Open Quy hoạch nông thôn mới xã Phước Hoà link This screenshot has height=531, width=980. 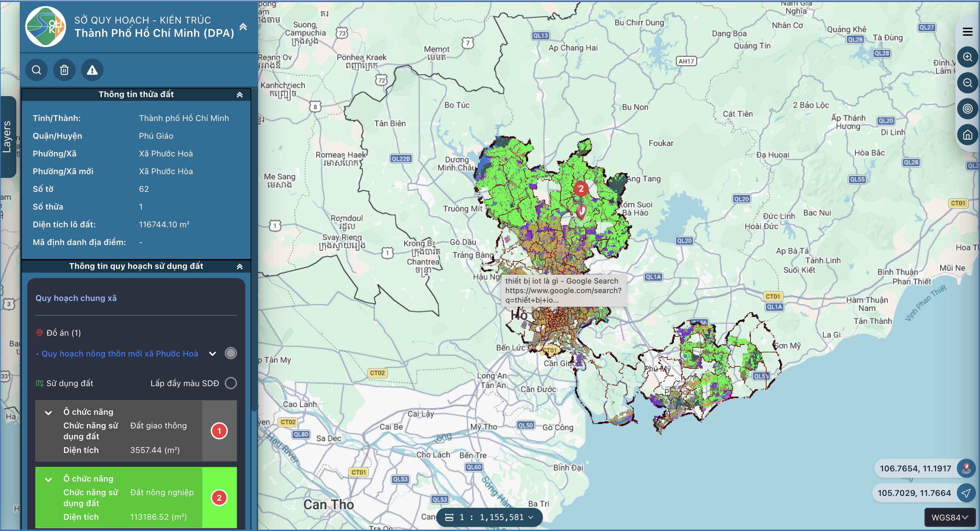pyautogui.click(x=120, y=354)
